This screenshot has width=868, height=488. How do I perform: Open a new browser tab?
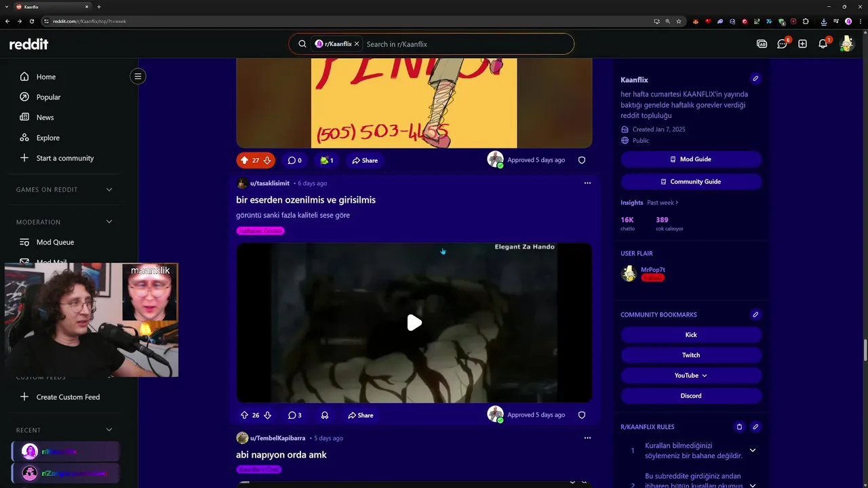click(99, 7)
